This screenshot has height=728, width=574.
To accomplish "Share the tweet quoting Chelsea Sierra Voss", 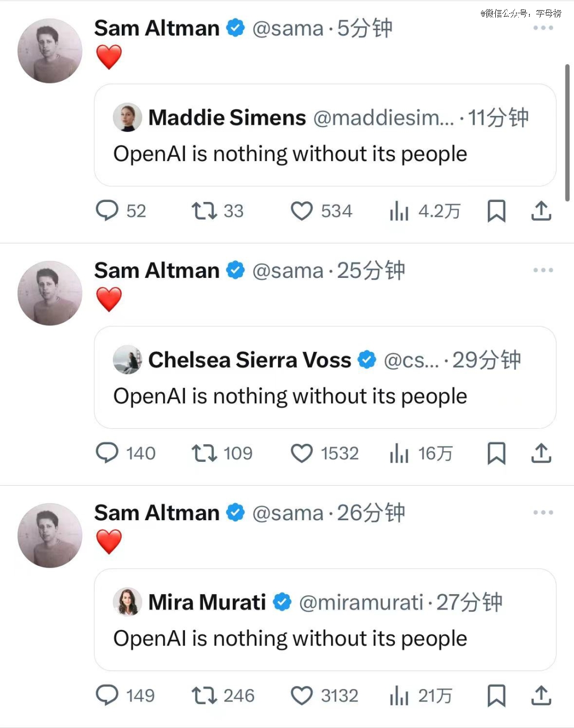I will pos(541,453).
